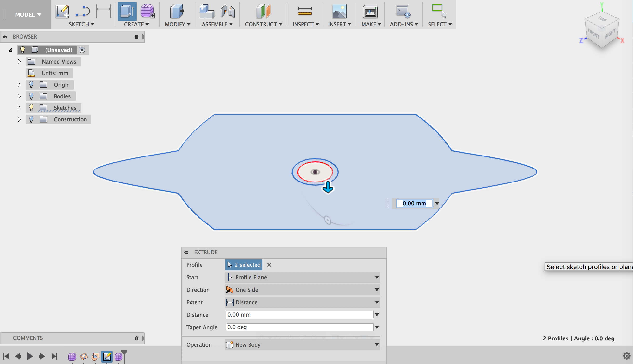
Task: Open the canvas distance value dropdown arrow
Action: [x=437, y=203]
